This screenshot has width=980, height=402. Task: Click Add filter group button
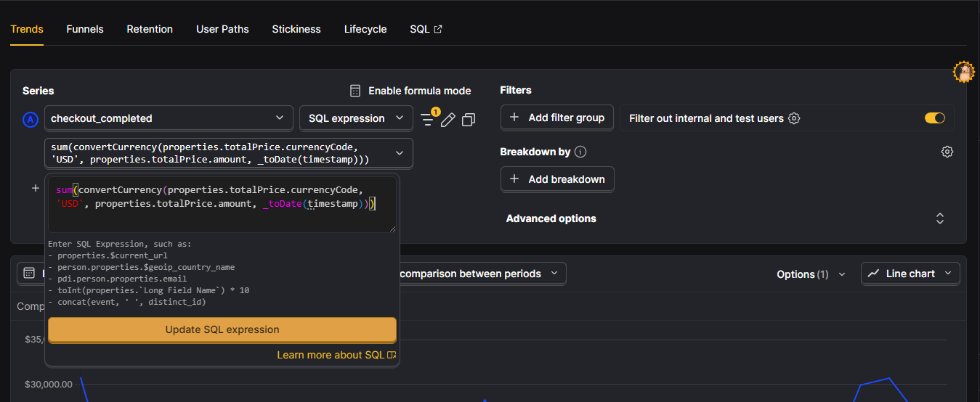pos(557,118)
